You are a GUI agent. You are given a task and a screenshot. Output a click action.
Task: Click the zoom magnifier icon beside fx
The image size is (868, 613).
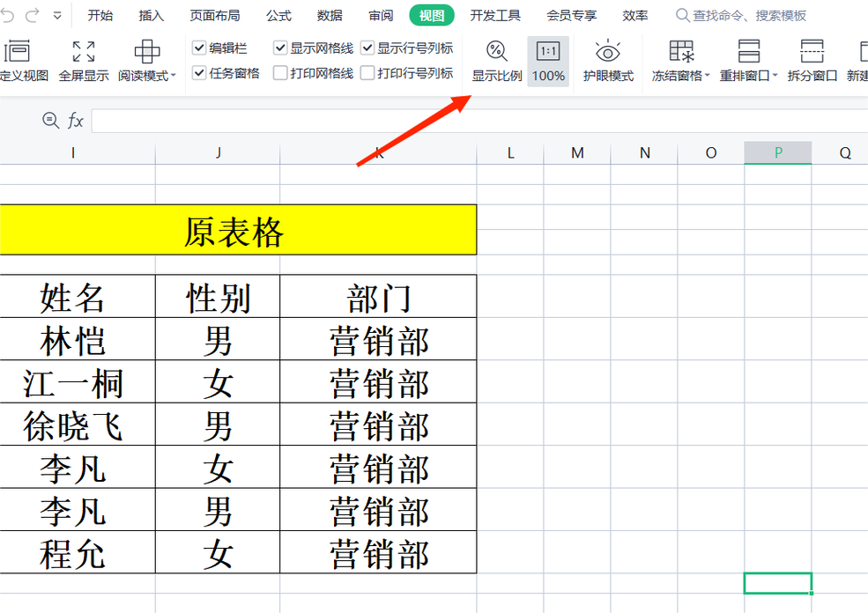tap(51, 120)
